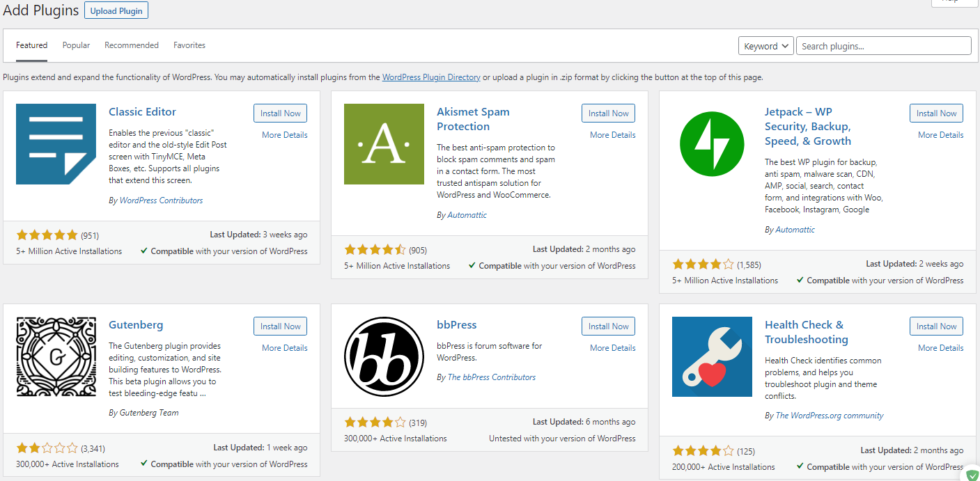Click 'Untested with your version of WordPress'

562,439
